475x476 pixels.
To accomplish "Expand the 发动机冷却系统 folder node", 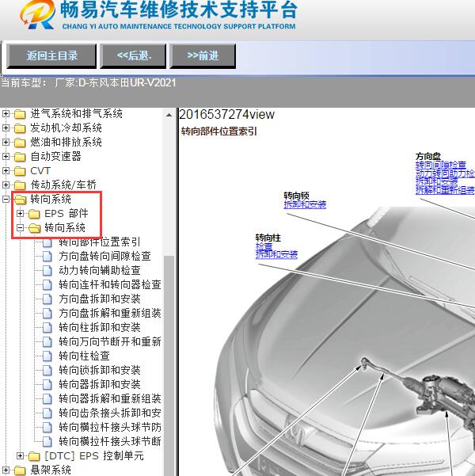I will coord(6,128).
